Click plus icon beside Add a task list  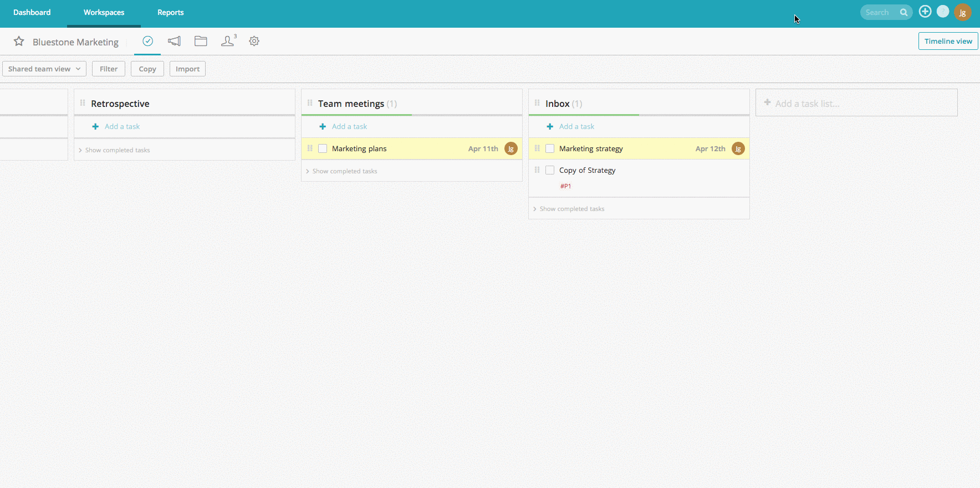tap(768, 102)
